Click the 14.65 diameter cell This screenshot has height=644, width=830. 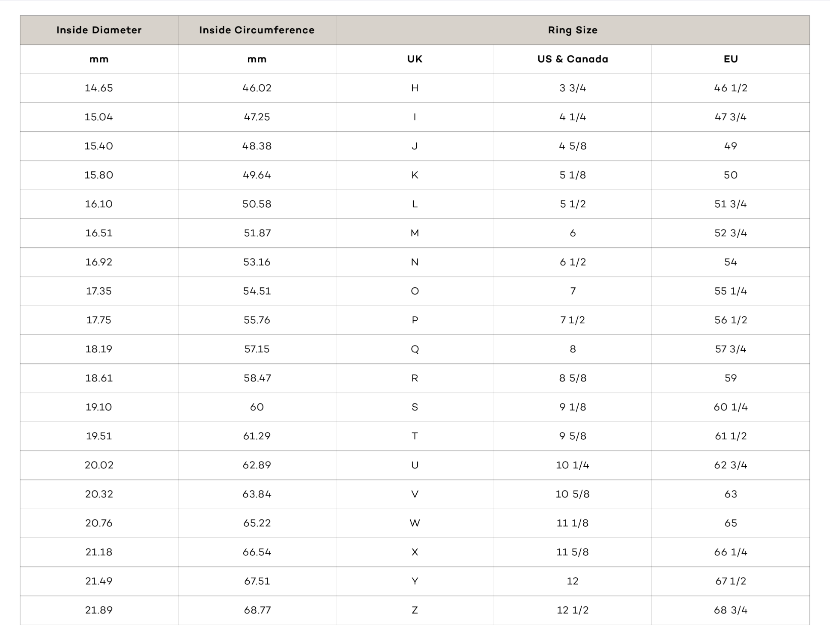pyautogui.click(x=99, y=88)
